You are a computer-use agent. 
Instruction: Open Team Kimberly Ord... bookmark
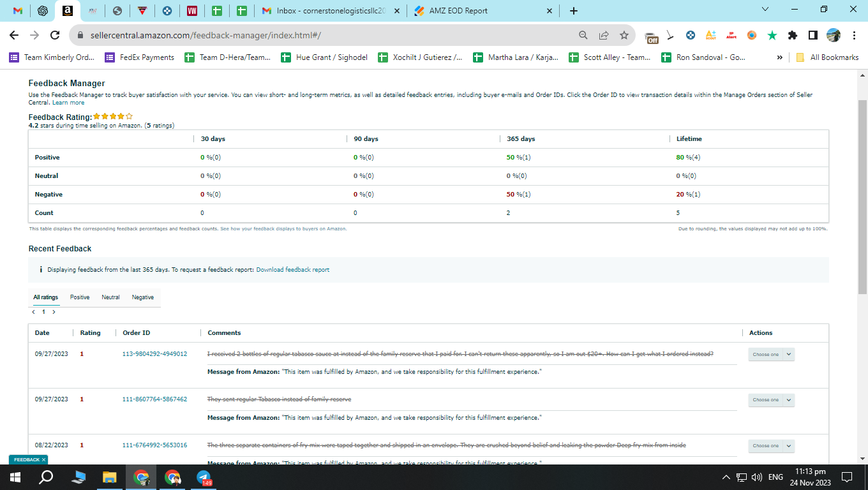pyautogui.click(x=52, y=57)
